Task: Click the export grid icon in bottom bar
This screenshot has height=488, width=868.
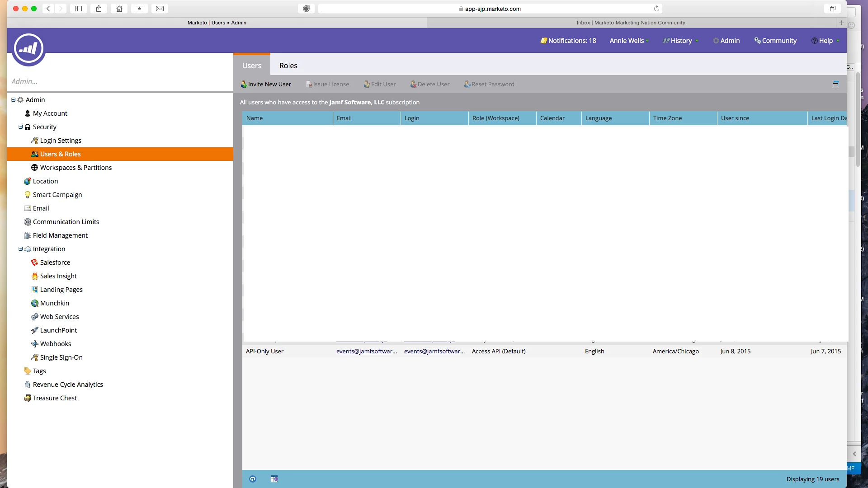Action: [x=274, y=479]
